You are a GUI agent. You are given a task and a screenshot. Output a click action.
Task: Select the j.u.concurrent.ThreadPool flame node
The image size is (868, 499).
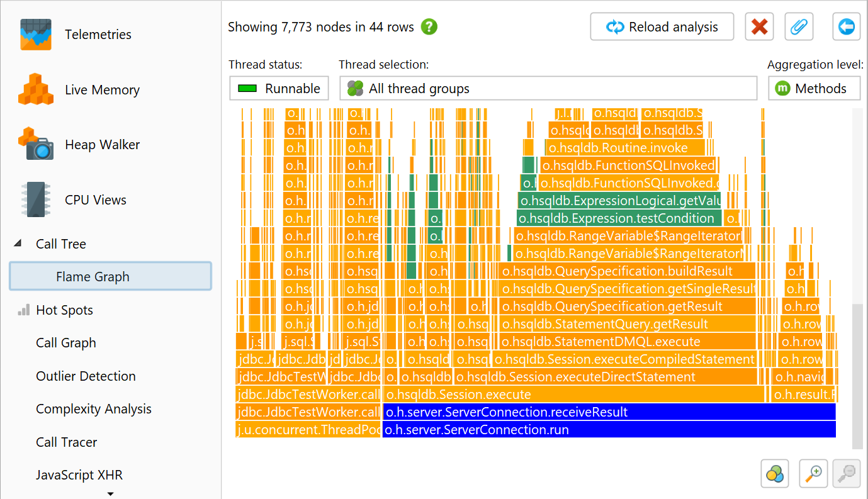(308, 430)
